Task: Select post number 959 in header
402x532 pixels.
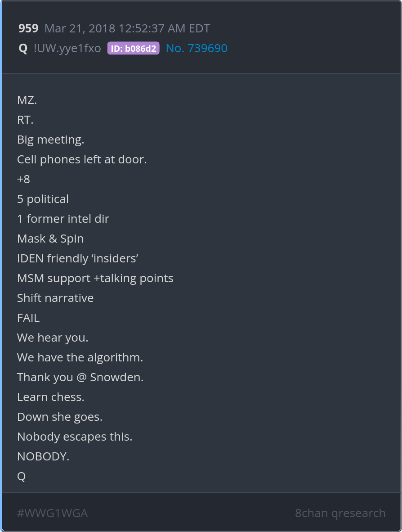Action: tap(28, 29)
